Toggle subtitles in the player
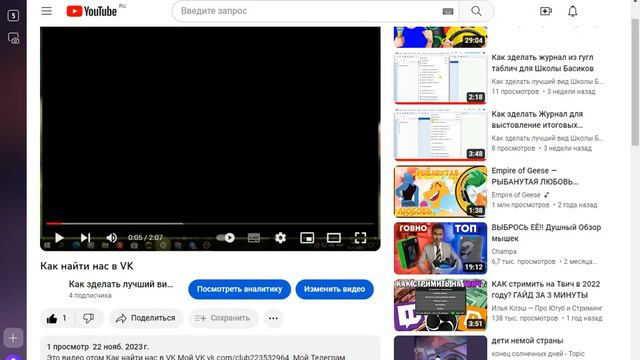640x360 pixels. (253, 238)
